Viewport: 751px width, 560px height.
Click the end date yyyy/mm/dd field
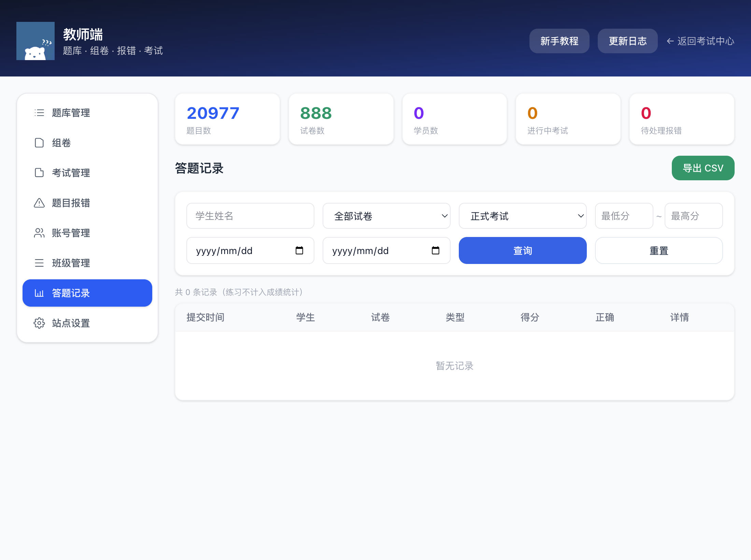click(386, 250)
